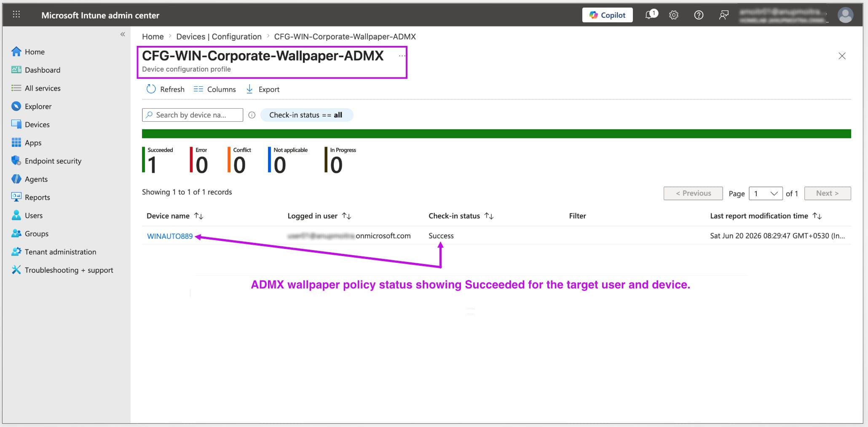Viewport: 868px width, 427px height.
Task: Open the Page number dropdown
Action: [x=766, y=193]
